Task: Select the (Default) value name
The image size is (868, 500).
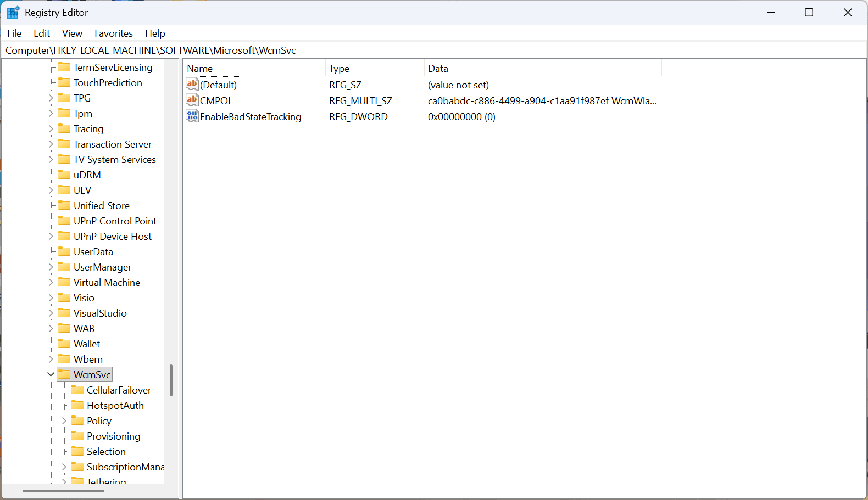Action: (219, 85)
